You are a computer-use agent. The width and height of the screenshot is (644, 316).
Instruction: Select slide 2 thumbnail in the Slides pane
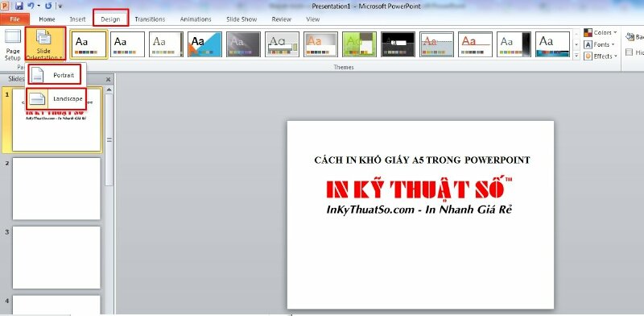coord(56,189)
